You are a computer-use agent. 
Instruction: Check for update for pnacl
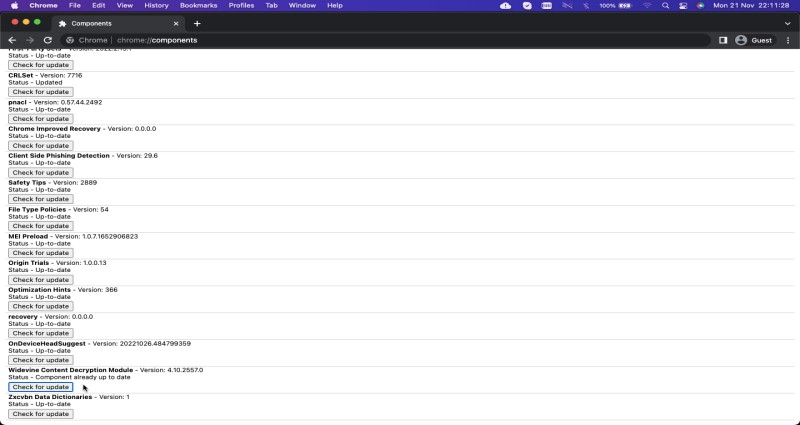point(41,119)
